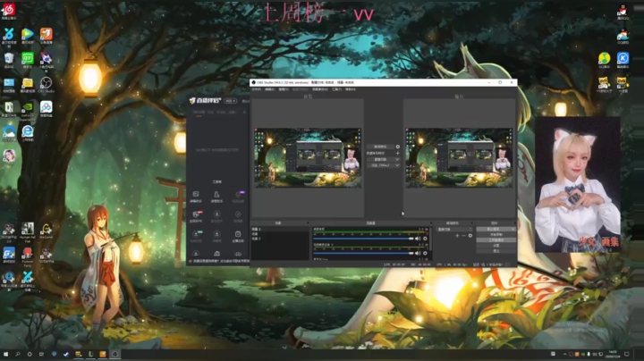Click the OBS output pane thumbnail on the right
Screen dimensions: 644x361
coord(459,158)
